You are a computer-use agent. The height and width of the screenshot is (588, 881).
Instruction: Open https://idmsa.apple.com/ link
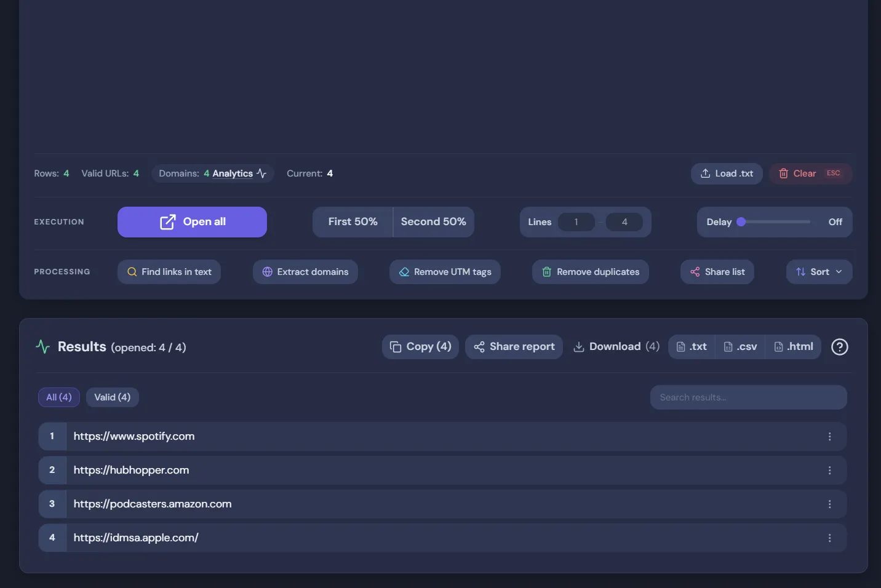pos(136,538)
